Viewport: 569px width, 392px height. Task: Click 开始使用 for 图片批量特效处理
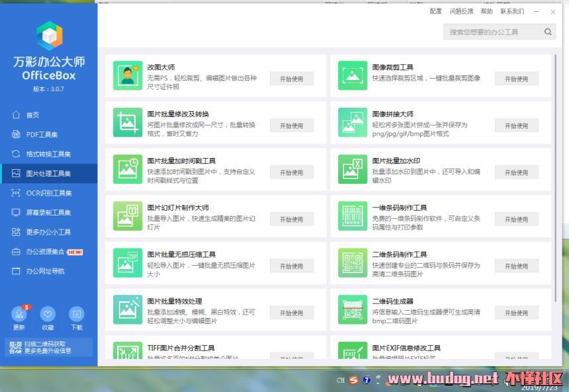(292, 313)
